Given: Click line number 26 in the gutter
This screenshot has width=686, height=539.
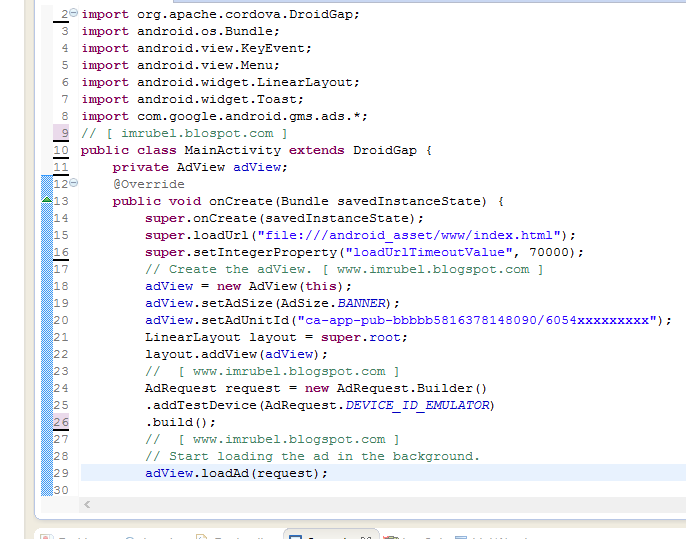Looking at the screenshot, I should click(x=61, y=422).
